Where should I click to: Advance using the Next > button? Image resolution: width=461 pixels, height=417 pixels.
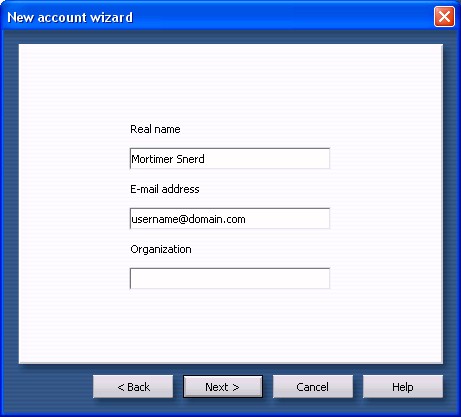coord(223,387)
